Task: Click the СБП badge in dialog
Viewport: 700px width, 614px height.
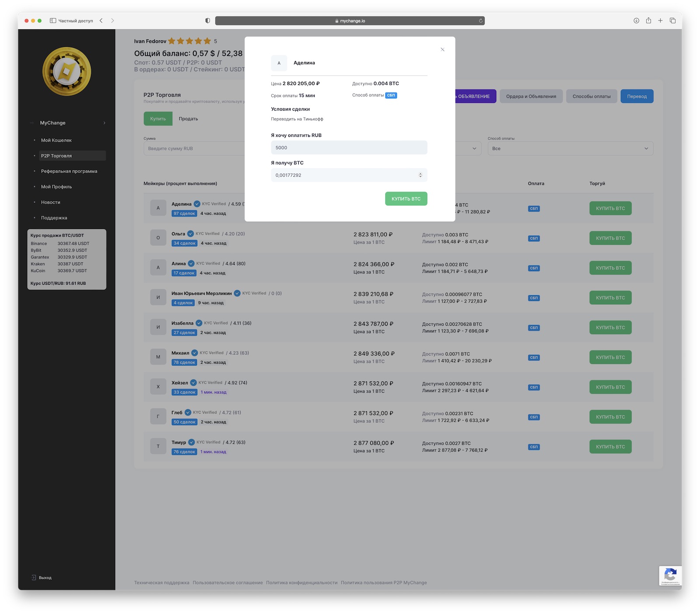Action: (x=391, y=95)
